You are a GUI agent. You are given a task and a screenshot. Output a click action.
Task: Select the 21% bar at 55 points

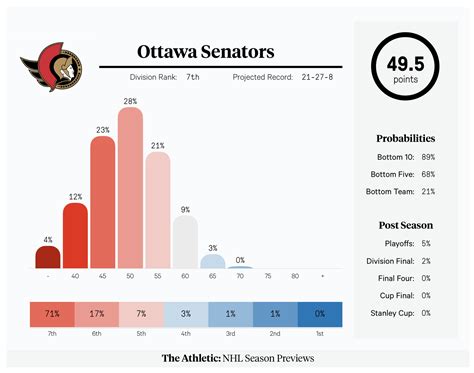click(x=158, y=210)
